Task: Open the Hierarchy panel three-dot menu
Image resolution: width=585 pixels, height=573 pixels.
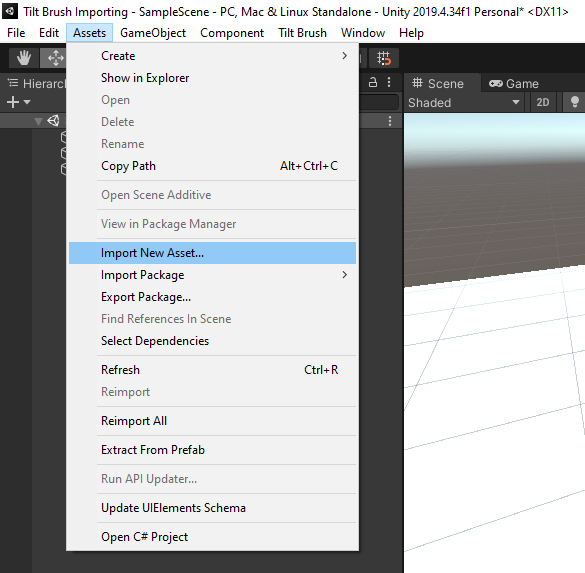Action: 389,82
